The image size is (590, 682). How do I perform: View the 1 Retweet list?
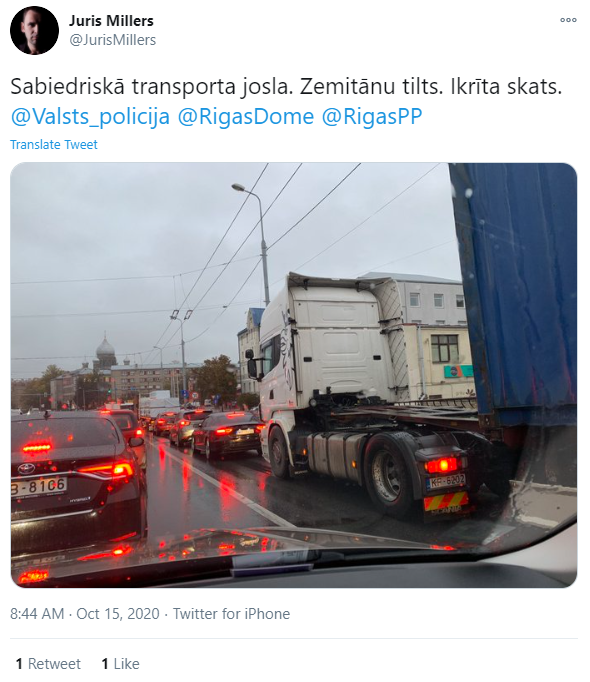coord(48,664)
